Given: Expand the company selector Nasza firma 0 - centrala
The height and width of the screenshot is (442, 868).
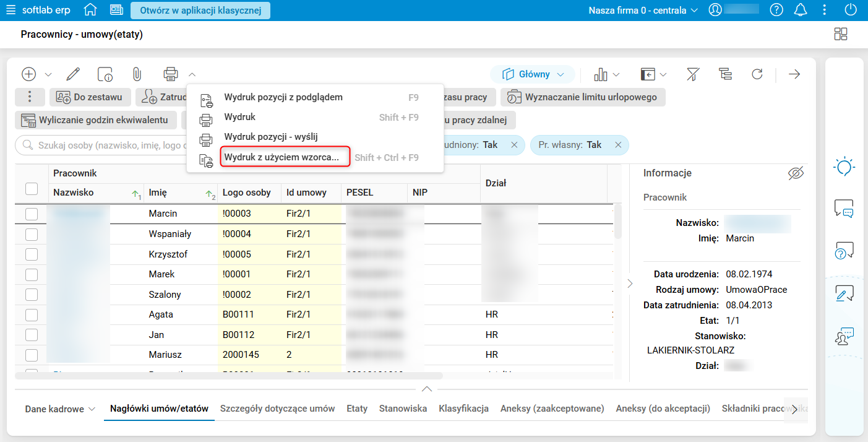Looking at the screenshot, I should [x=643, y=10].
